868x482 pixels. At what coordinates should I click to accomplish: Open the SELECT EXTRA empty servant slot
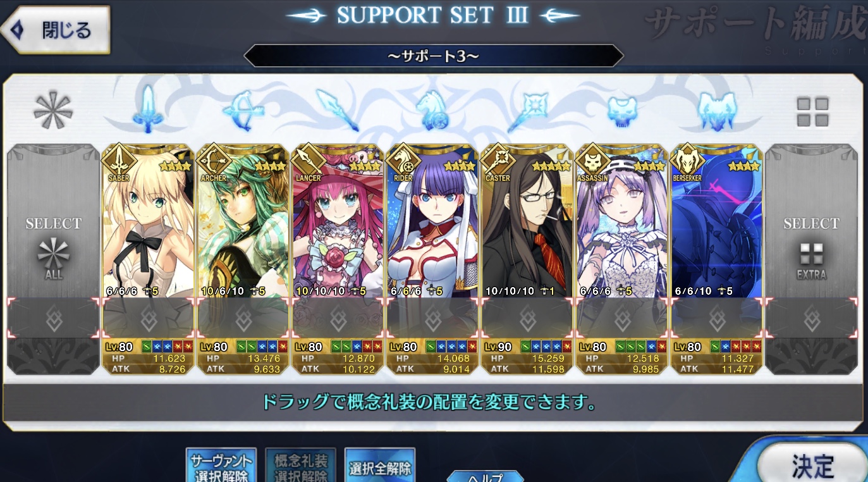(811, 259)
